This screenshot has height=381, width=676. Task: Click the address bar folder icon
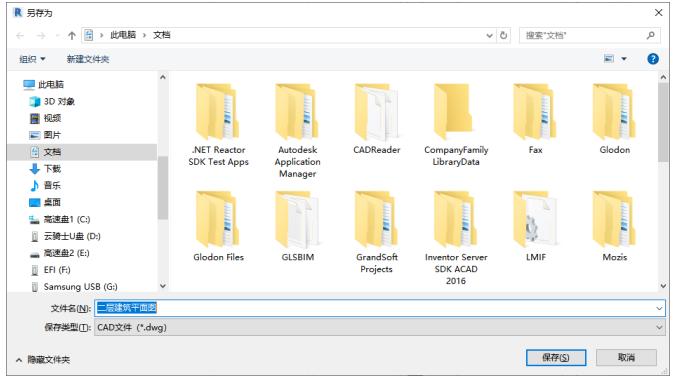click(x=88, y=35)
